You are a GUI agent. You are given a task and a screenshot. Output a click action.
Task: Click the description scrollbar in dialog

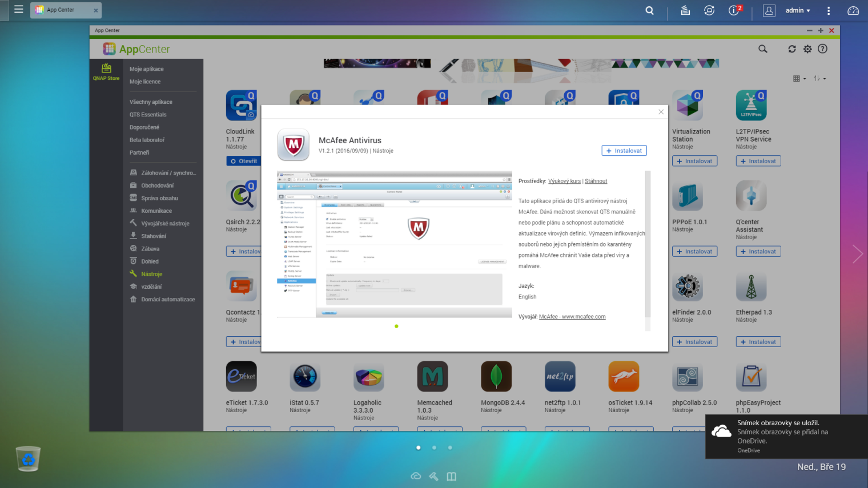point(648,244)
